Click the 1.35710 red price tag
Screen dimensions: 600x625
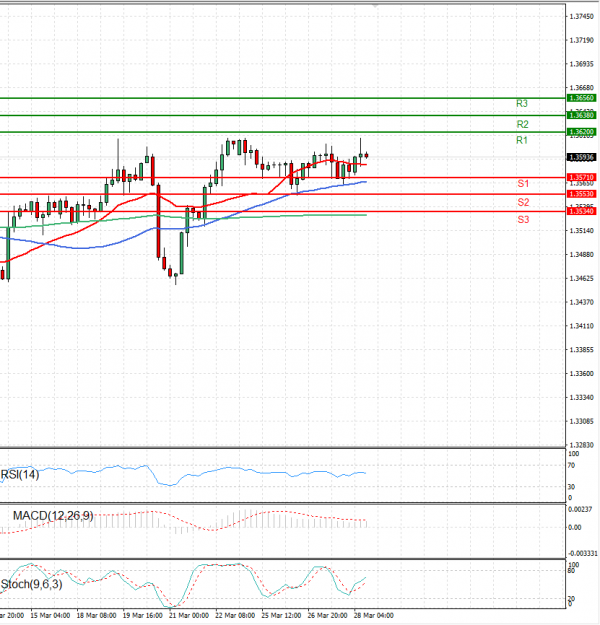(x=582, y=177)
